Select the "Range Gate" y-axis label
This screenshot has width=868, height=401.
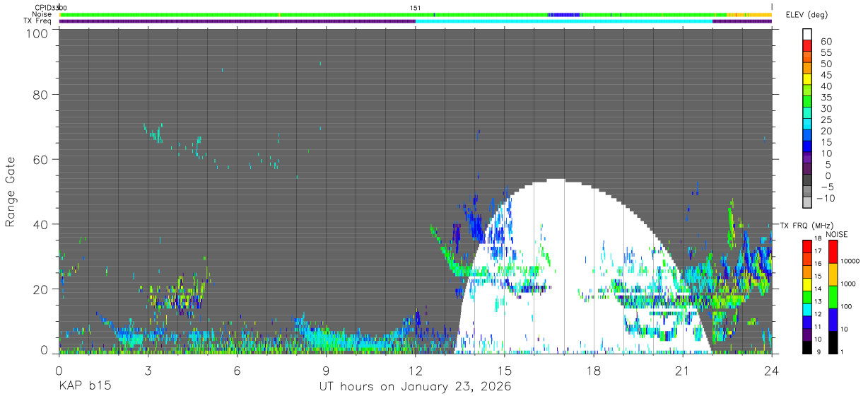click(x=11, y=192)
